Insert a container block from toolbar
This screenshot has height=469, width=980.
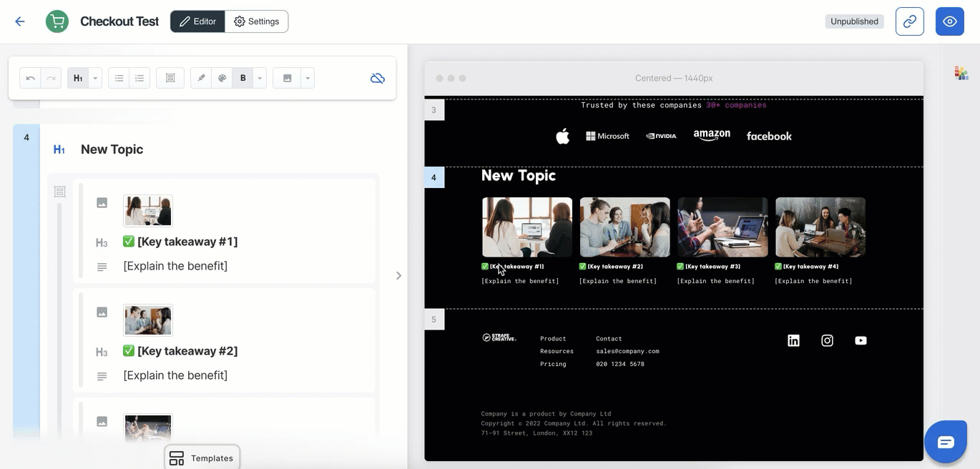pyautogui.click(x=170, y=78)
